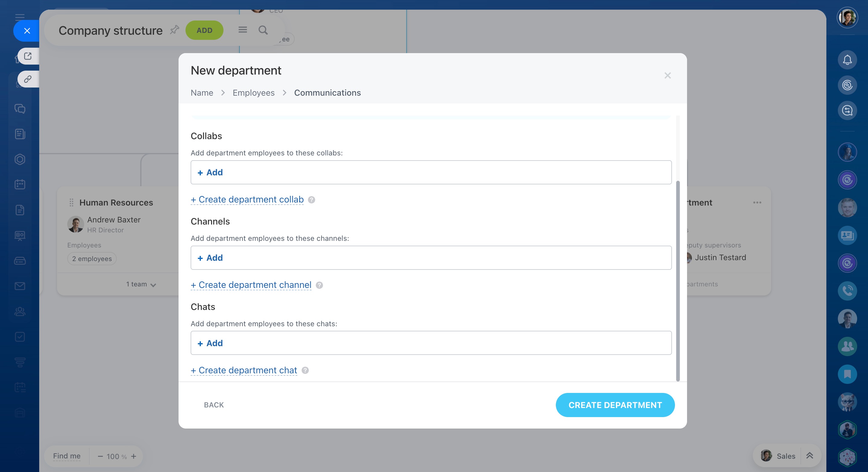Open the search magnifier in Company structure
The width and height of the screenshot is (868, 472).
tap(263, 30)
